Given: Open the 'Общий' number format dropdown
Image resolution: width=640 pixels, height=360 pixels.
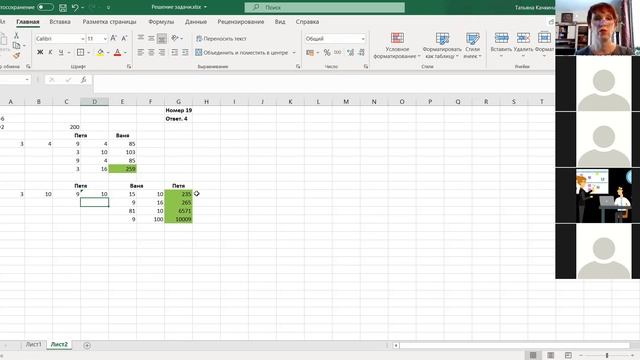Looking at the screenshot, I should tap(362, 38).
